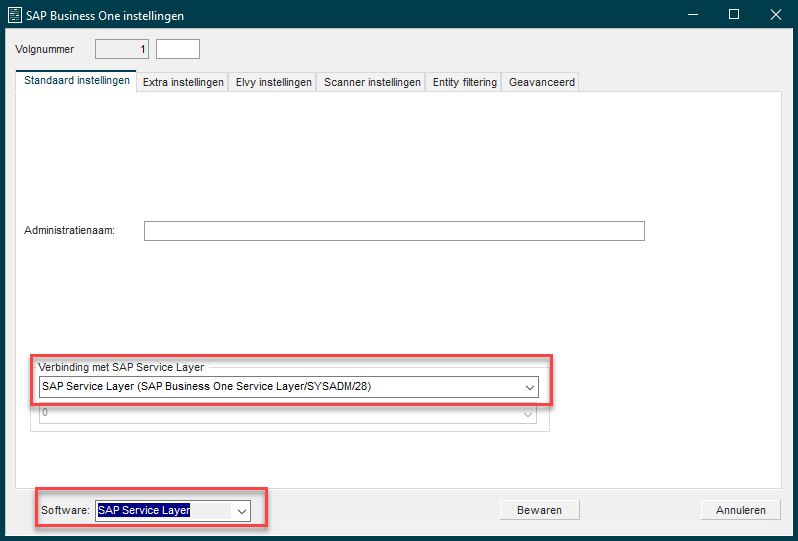798x541 pixels.
Task: Click the disabled dropdown showing 0
Action: (288, 413)
